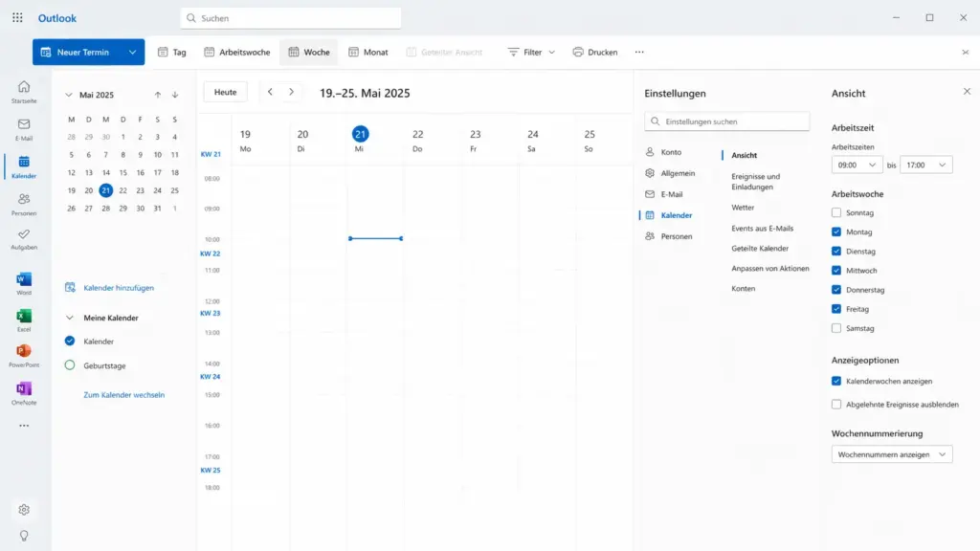
Task: Click Kalender hinzufügen link text
Action: [x=119, y=288]
